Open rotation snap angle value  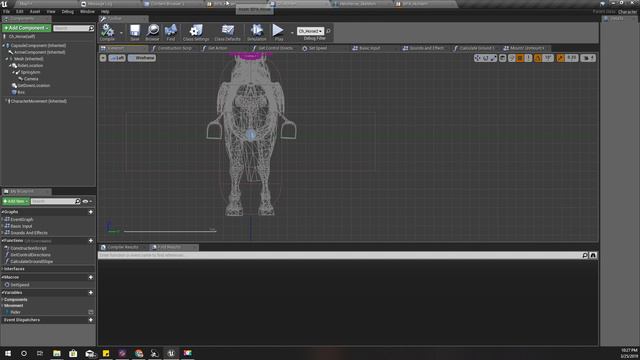pyautogui.click(x=548, y=58)
